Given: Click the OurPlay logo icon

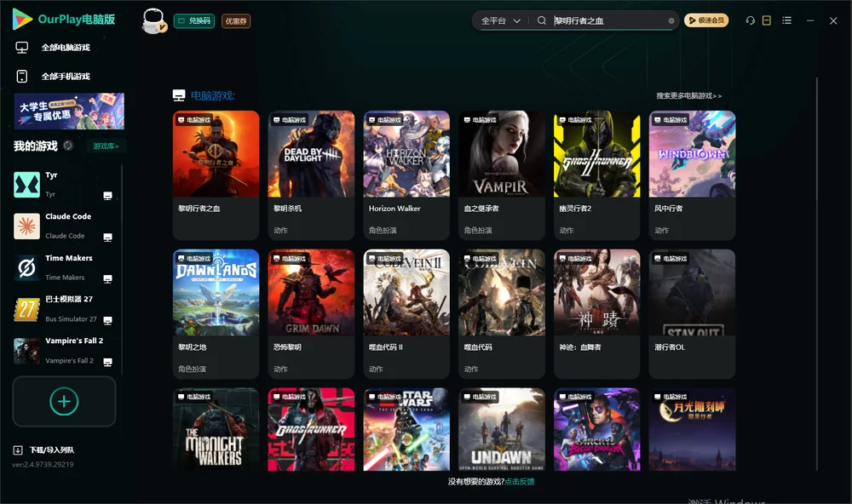Looking at the screenshot, I should coord(22,19).
